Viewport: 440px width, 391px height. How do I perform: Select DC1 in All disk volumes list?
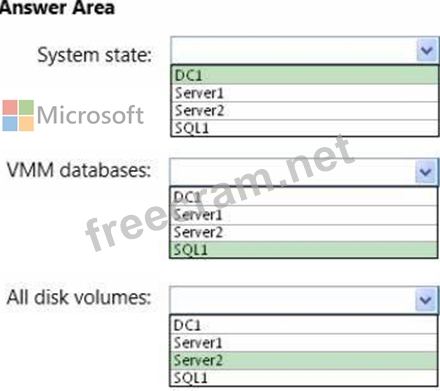tap(304, 325)
